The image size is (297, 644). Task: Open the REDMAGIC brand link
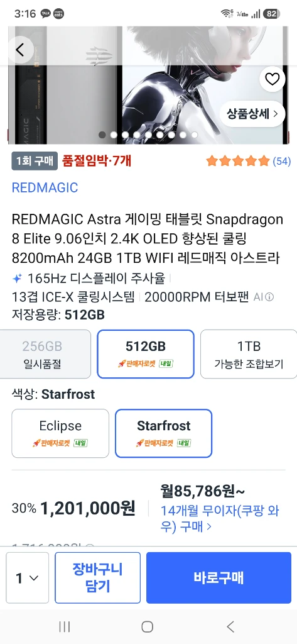(x=45, y=187)
